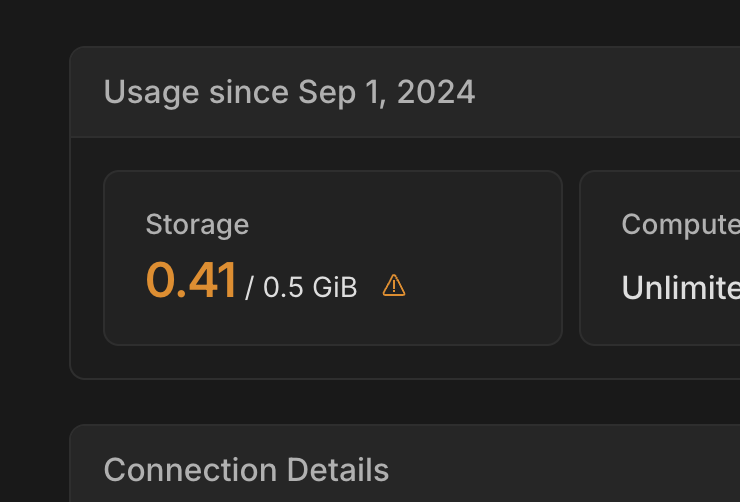This screenshot has width=740, height=502.
Task: Click the "Usage since Sep 1, 2024" heading
Action: (x=289, y=92)
